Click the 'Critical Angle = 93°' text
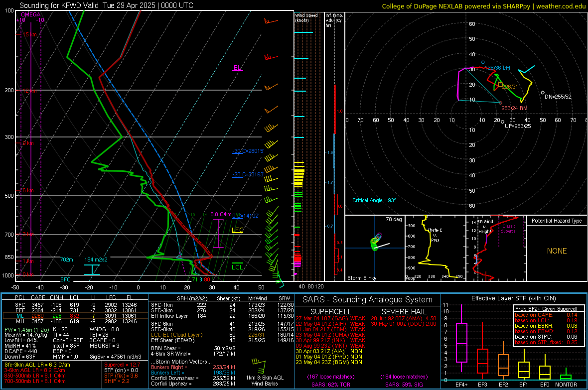Image resolution: width=588 pixels, height=390 pixels. pos(374,200)
